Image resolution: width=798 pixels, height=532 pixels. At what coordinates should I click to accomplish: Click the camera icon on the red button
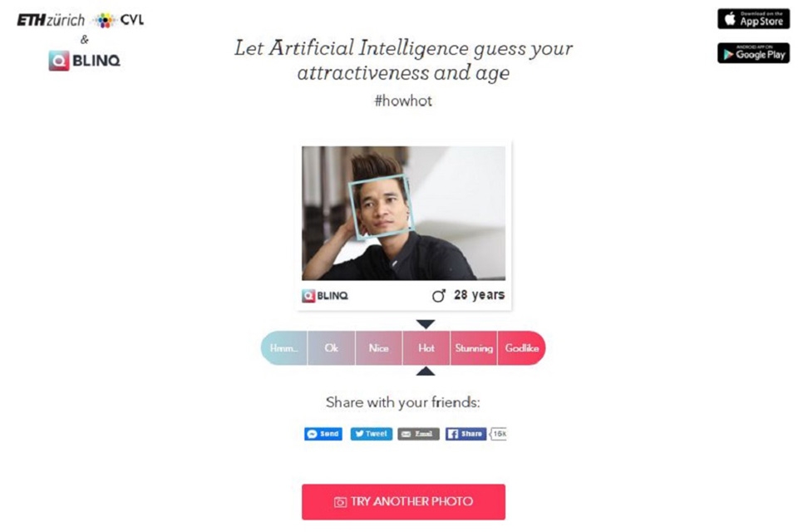pyautogui.click(x=340, y=502)
